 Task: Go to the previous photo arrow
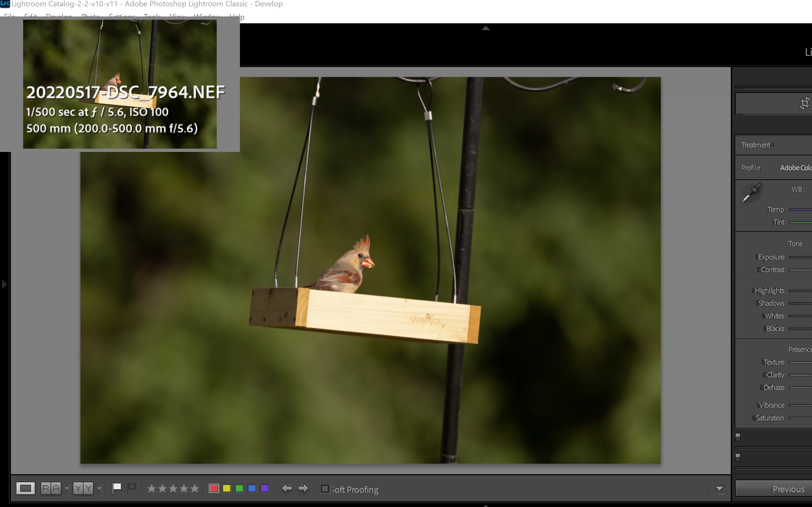[x=287, y=488]
